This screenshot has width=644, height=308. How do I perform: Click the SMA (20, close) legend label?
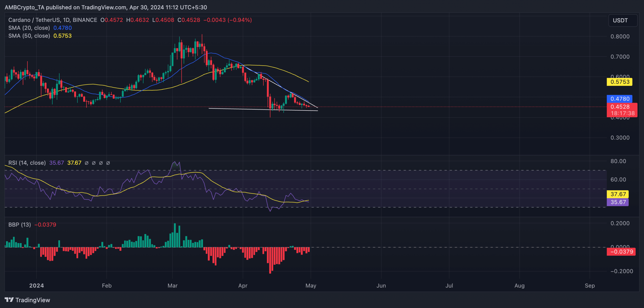pos(29,28)
